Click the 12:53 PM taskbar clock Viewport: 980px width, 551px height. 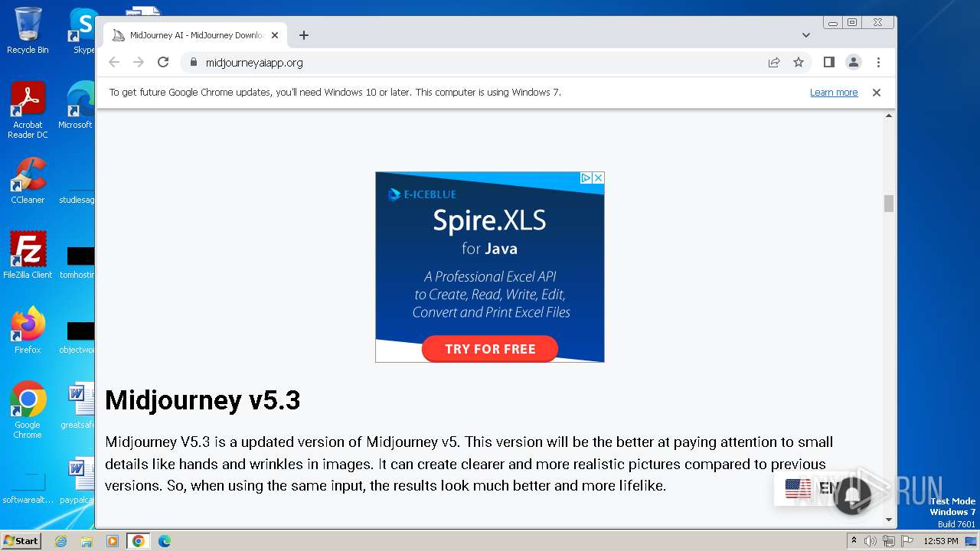[941, 541]
